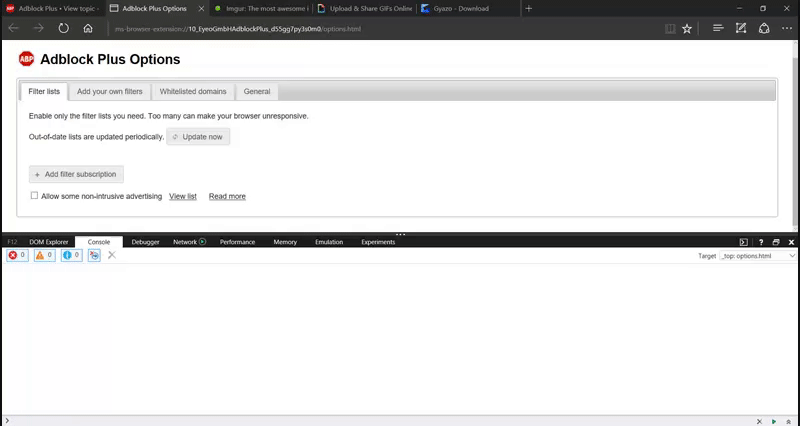
Task: Click the Update now button
Action: click(x=198, y=137)
